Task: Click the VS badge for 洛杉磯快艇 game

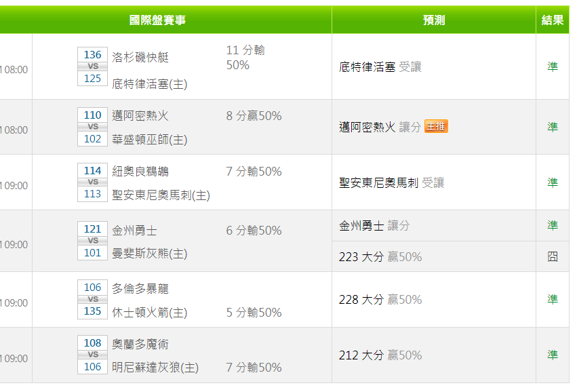Action: coord(93,66)
